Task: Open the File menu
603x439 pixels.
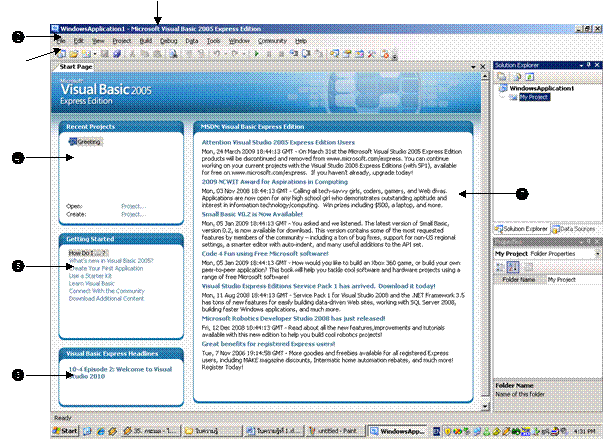Action: 61,41
